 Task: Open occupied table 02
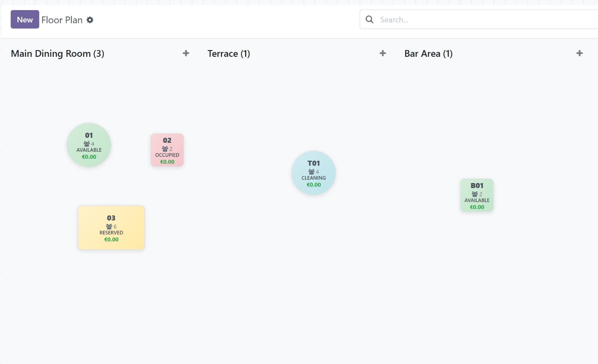tap(167, 150)
